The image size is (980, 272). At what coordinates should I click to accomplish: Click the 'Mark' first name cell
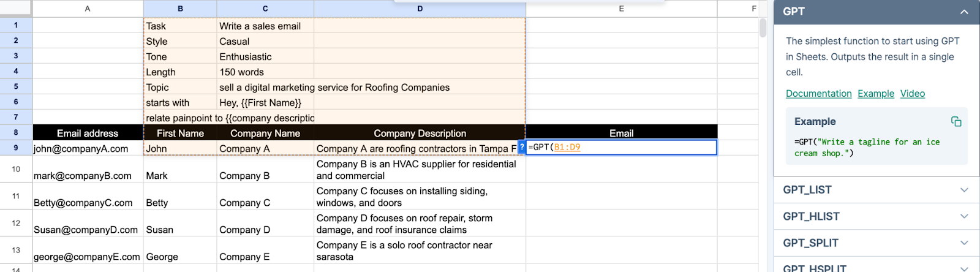(180, 169)
